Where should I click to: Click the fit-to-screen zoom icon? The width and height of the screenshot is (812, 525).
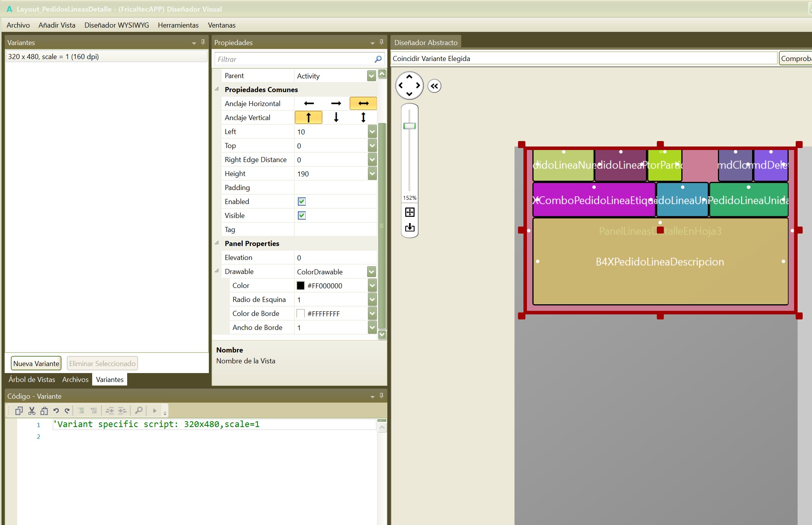(409, 212)
